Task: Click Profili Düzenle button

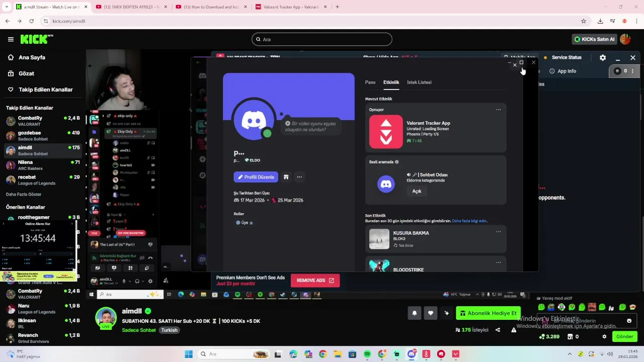Action: 256,177
